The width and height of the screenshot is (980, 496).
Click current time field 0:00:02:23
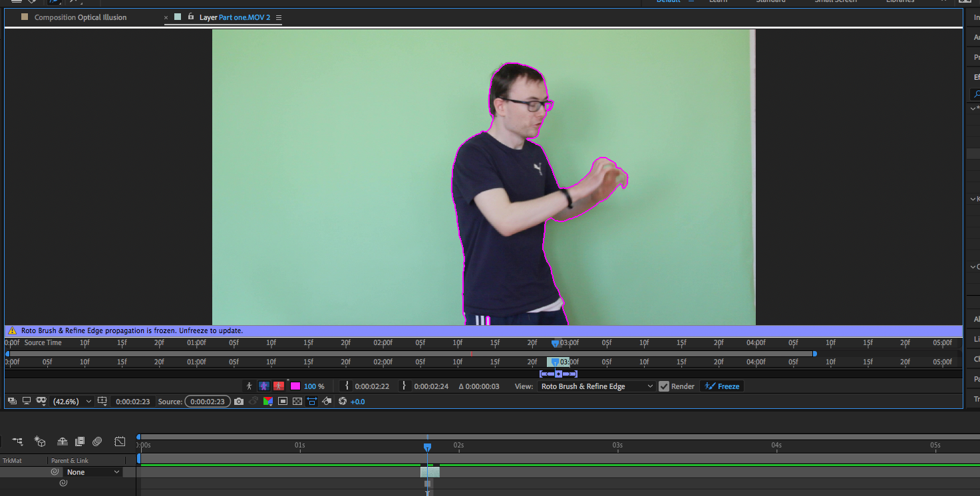132,402
